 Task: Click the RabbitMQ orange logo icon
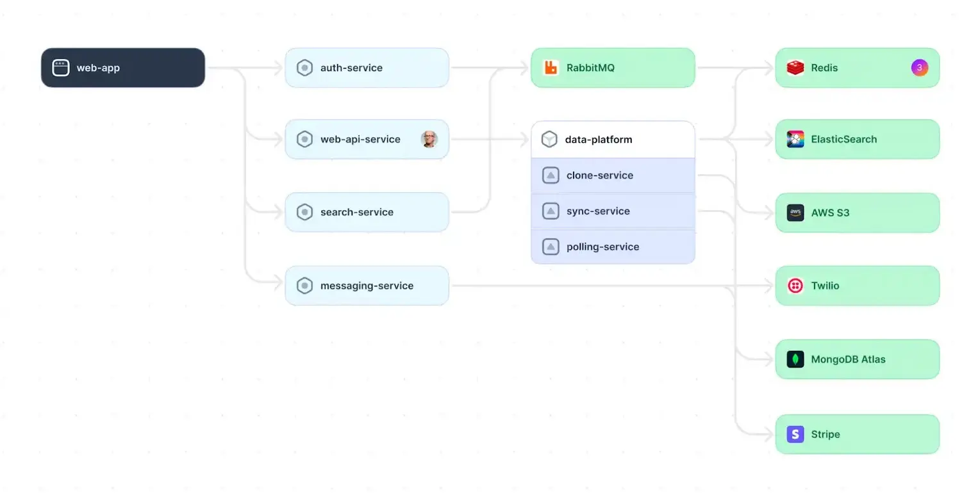point(551,68)
